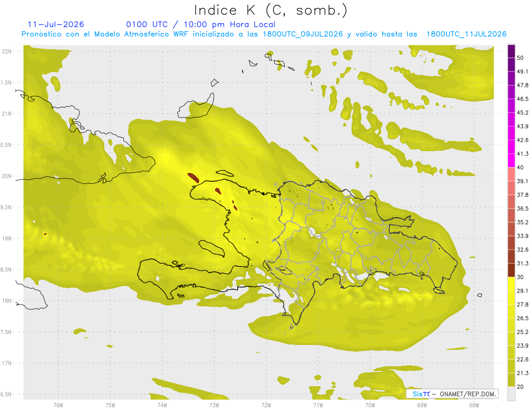Click the '71W' longitude label
The width and height of the screenshot is (532, 411).
click(318, 405)
